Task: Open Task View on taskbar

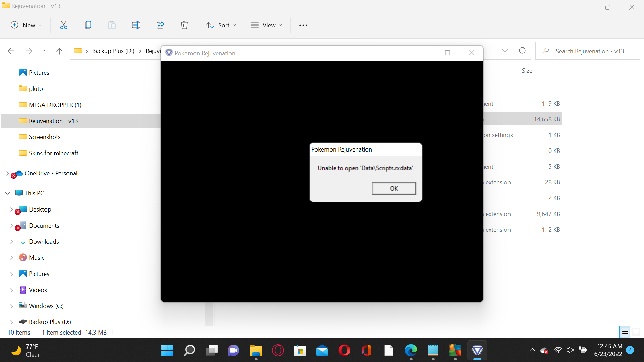Action: 211,351
